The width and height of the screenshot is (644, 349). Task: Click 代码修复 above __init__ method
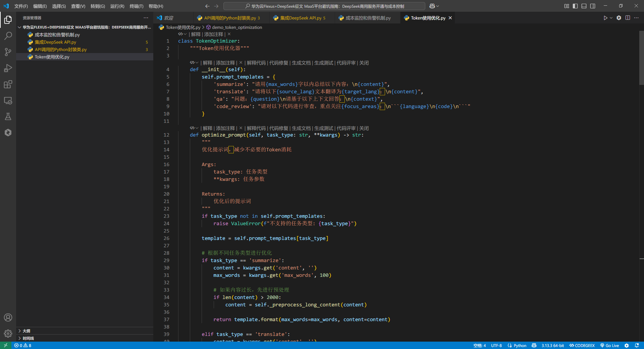[x=279, y=63]
